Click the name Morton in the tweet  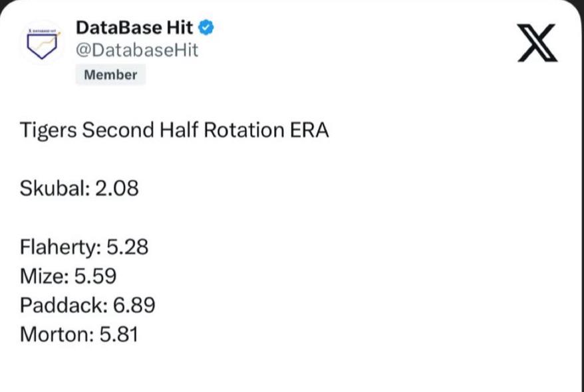(x=57, y=334)
